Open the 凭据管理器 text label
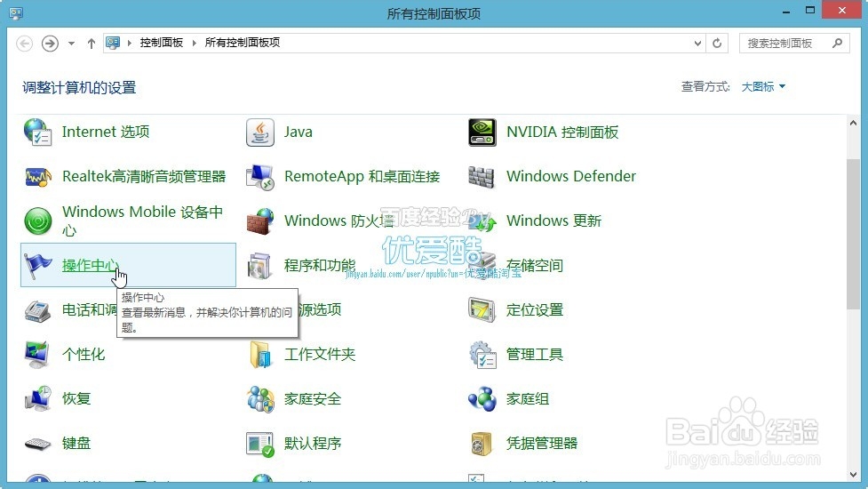The width and height of the screenshot is (868, 489). (x=541, y=444)
